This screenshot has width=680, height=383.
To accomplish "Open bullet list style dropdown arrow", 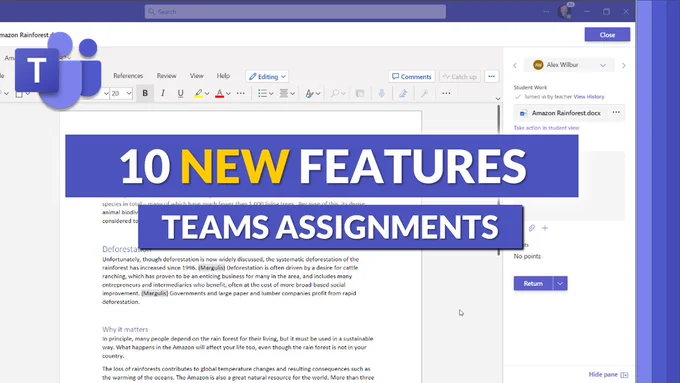I will click(x=271, y=94).
